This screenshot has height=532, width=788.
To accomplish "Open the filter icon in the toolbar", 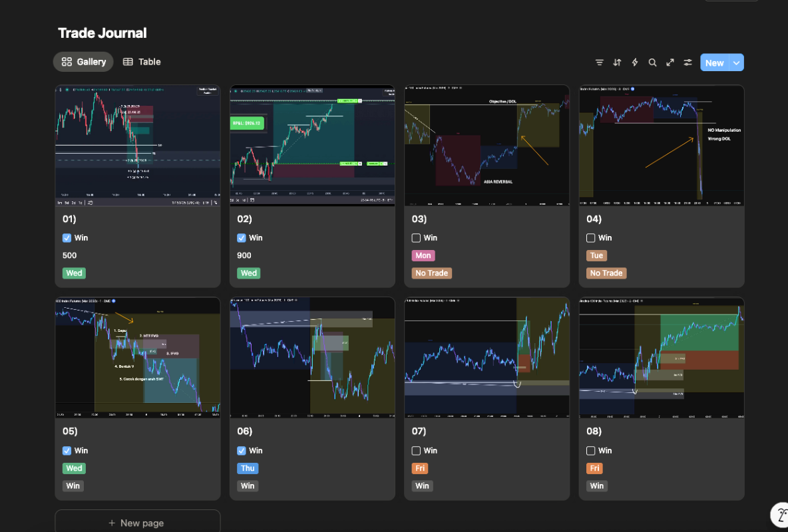I will tap(599, 63).
